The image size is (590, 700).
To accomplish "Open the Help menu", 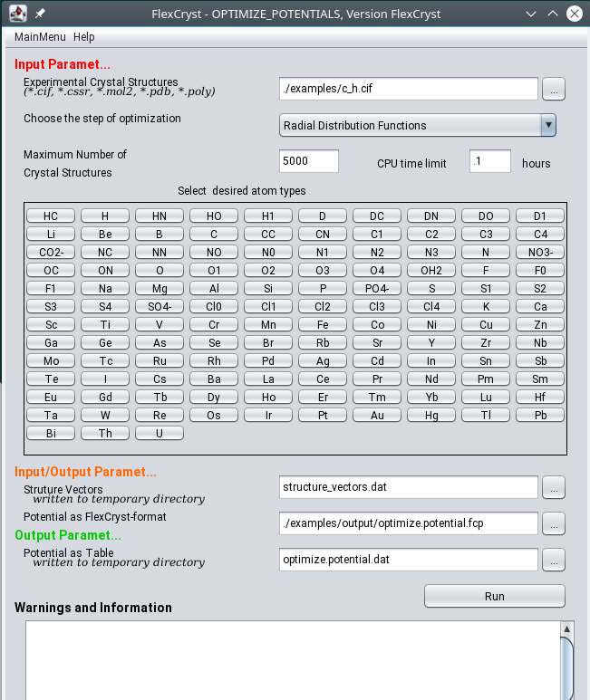I will tap(84, 37).
